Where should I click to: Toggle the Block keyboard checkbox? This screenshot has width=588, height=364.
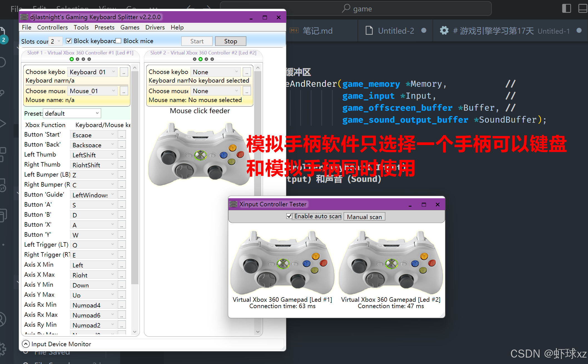pos(69,41)
